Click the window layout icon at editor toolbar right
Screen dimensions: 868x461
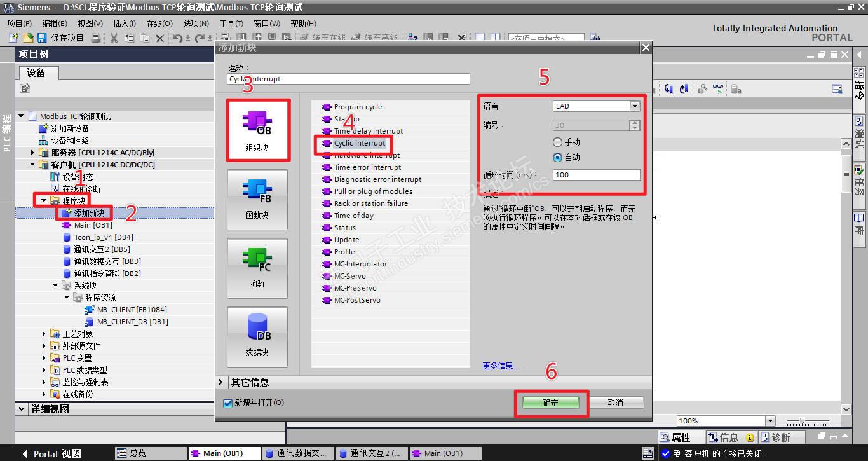pyautogui.click(x=837, y=89)
